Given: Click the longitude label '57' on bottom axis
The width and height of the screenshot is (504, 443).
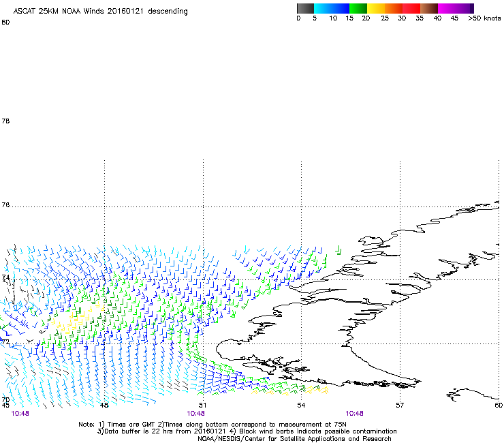Looking at the screenshot, I should (400, 406).
